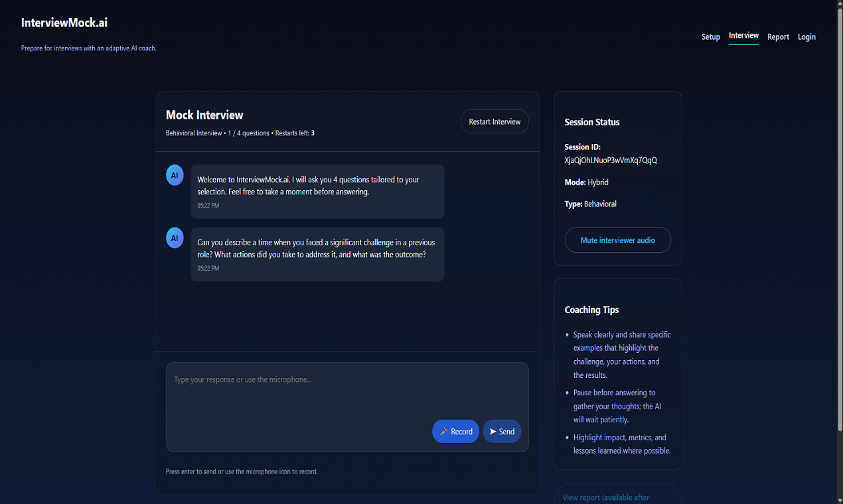
Task: Click the first coaching tip about speaking clearly
Action: 621,355
